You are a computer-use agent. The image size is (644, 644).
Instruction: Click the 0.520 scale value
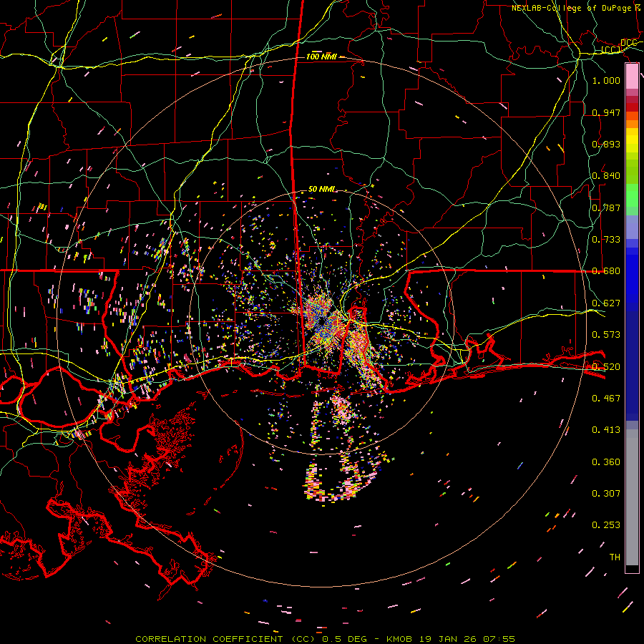coord(606,366)
